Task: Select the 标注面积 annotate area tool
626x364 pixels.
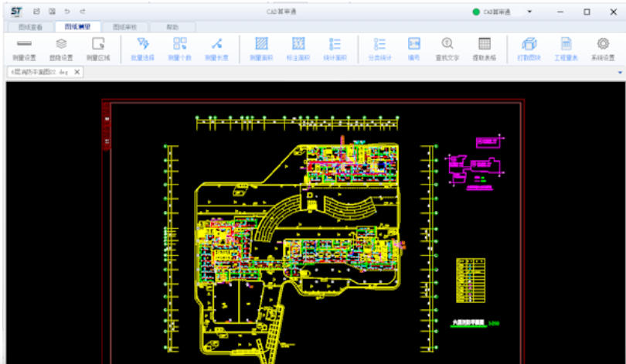Action: click(298, 49)
